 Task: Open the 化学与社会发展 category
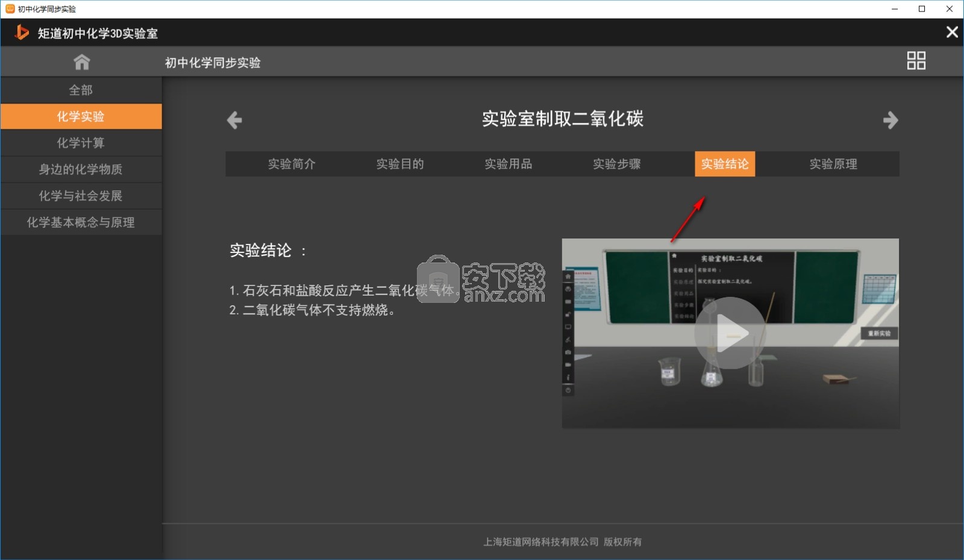(81, 196)
